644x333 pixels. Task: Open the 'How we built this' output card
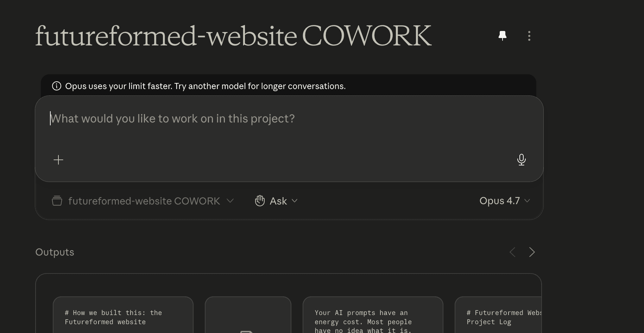click(123, 315)
